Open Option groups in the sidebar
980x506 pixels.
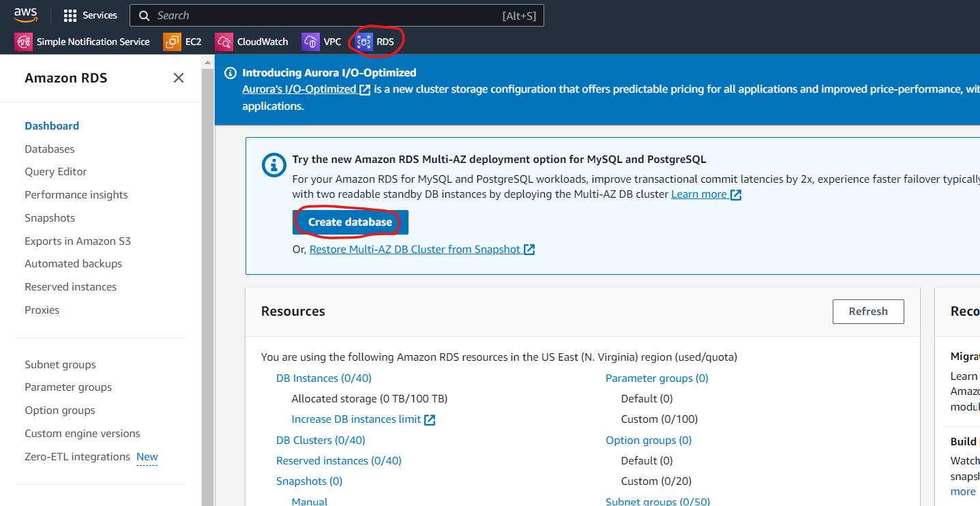click(60, 411)
